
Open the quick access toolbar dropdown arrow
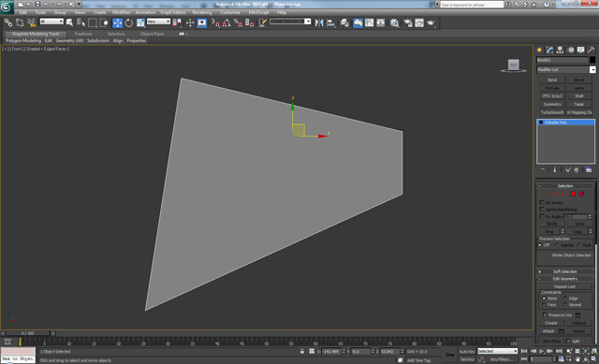[80, 4]
